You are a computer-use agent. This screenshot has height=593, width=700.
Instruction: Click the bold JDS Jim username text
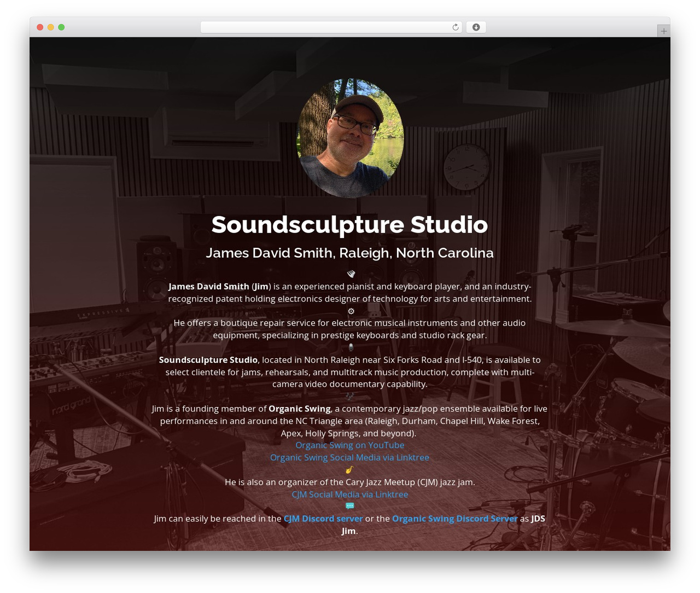444,525
